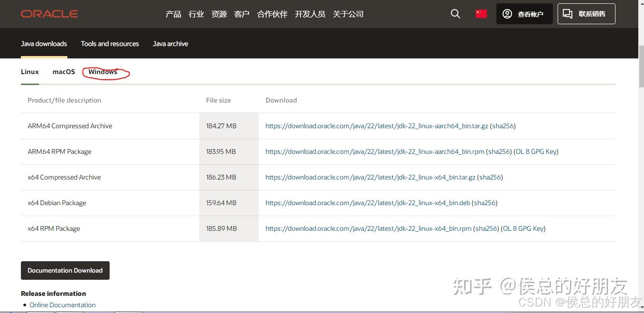The height and width of the screenshot is (313, 644).
Task: Click the Download column header
Action: (x=281, y=100)
